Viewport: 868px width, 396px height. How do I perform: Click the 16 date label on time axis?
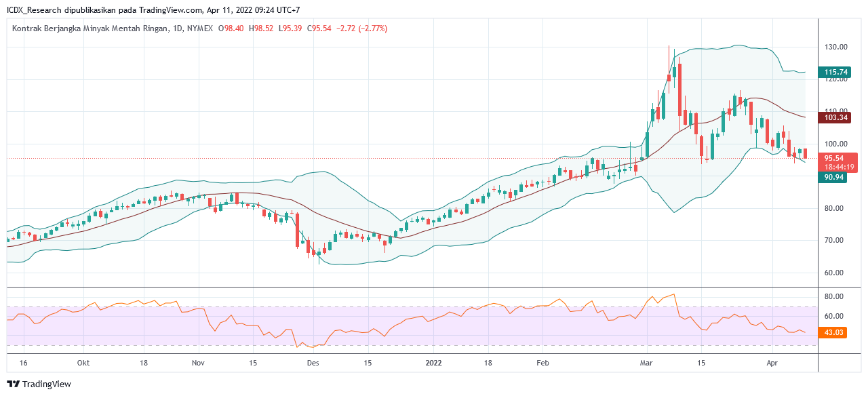click(23, 363)
